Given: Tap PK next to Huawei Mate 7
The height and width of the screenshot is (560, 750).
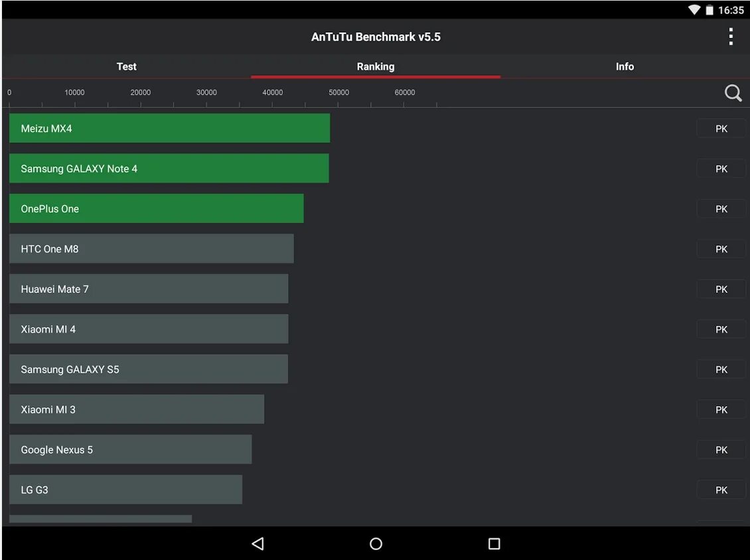Looking at the screenshot, I should point(721,289).
